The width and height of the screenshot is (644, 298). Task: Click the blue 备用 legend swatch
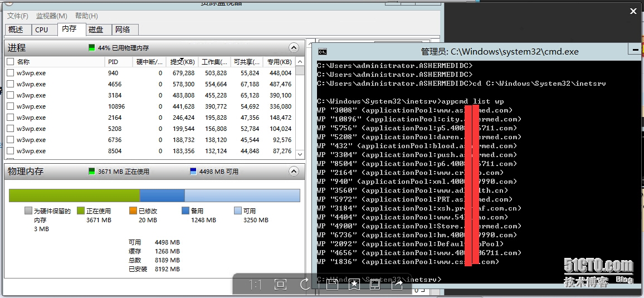click(185, 211)
